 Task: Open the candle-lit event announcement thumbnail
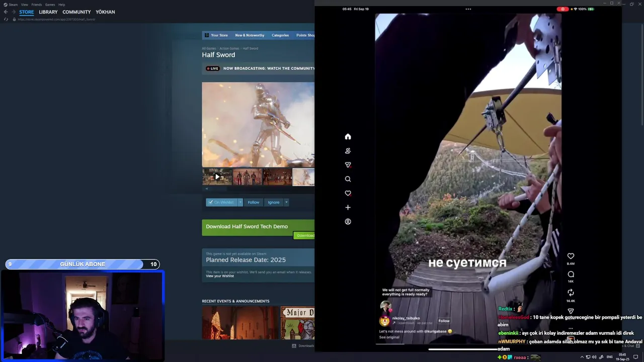240,323
